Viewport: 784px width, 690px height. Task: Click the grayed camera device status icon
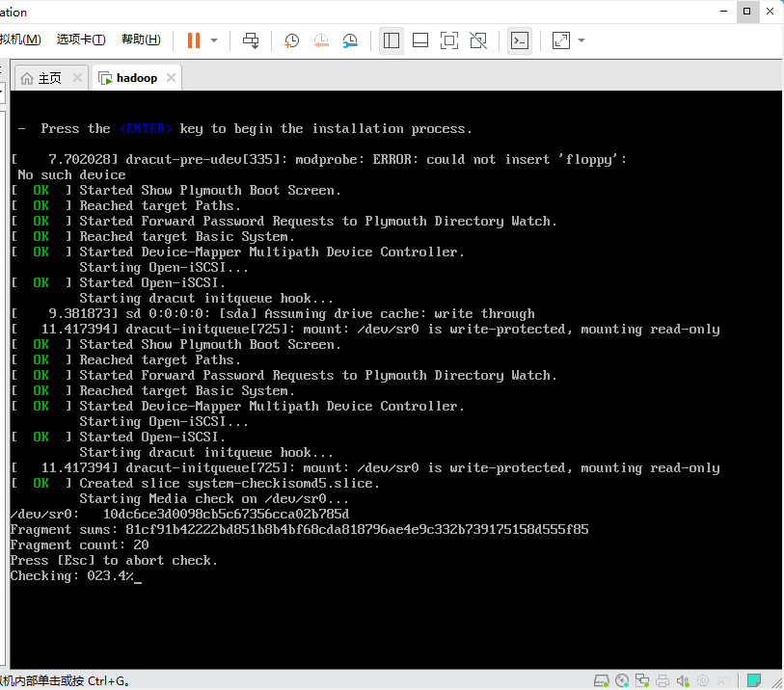(703, 680)
